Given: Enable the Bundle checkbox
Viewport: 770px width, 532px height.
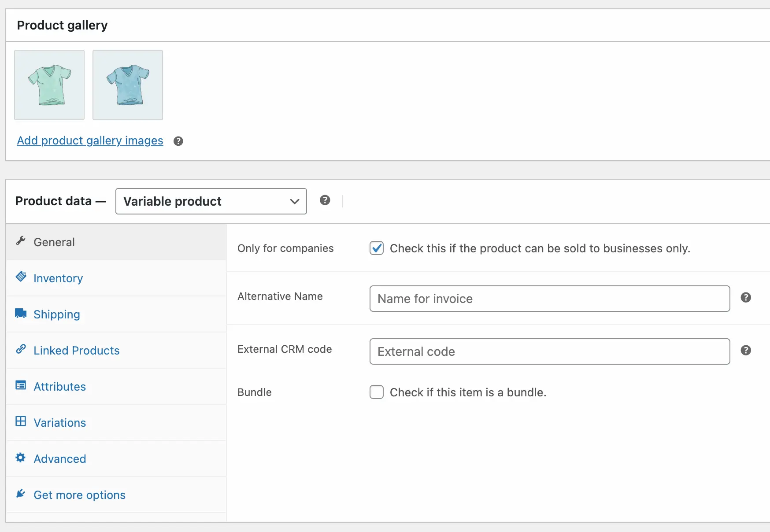Looking at the screenshot, I should [x=377, y=392].
